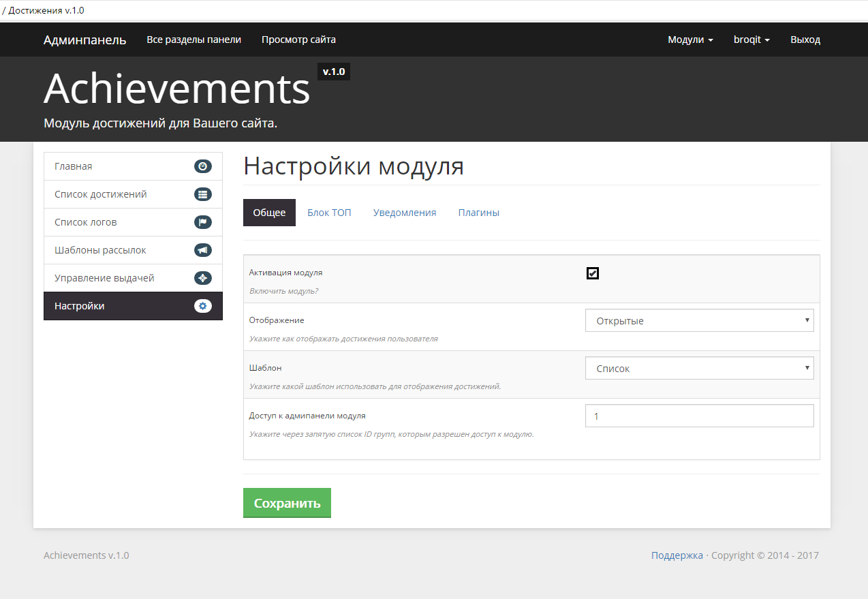Open the Отображение dropdown showing Открытые
The height and width of the screenshot is (599, 868).
(x=700, y=320)
